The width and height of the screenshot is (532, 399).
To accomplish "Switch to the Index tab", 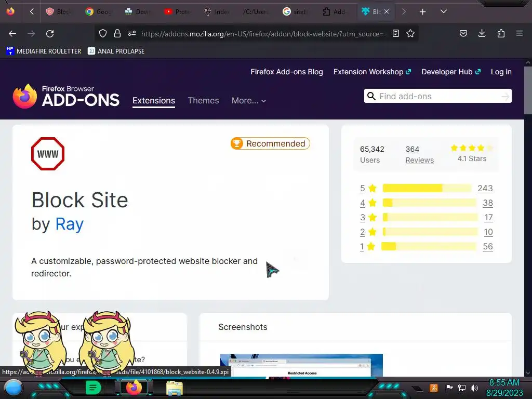I will 217,12.
